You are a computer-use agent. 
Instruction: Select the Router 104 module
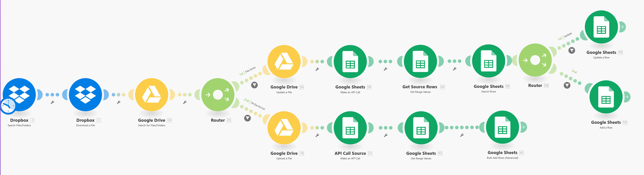[x=535, y=60]
